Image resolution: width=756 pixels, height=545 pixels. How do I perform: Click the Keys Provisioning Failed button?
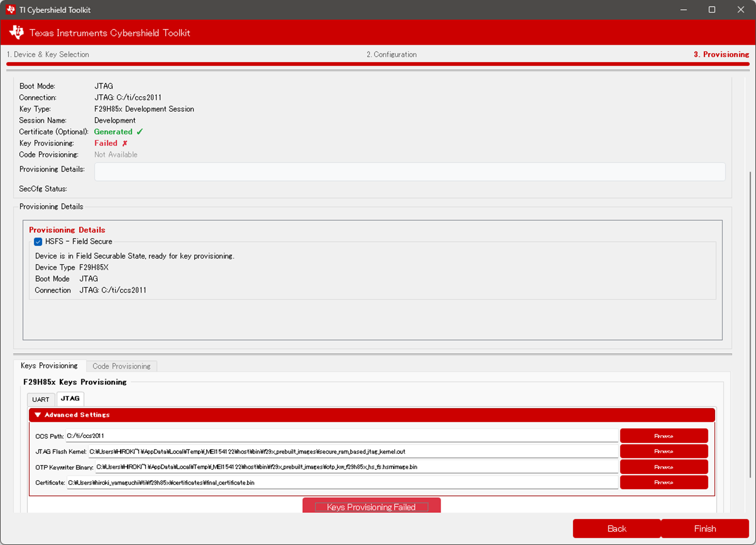[x=372, y=506]
